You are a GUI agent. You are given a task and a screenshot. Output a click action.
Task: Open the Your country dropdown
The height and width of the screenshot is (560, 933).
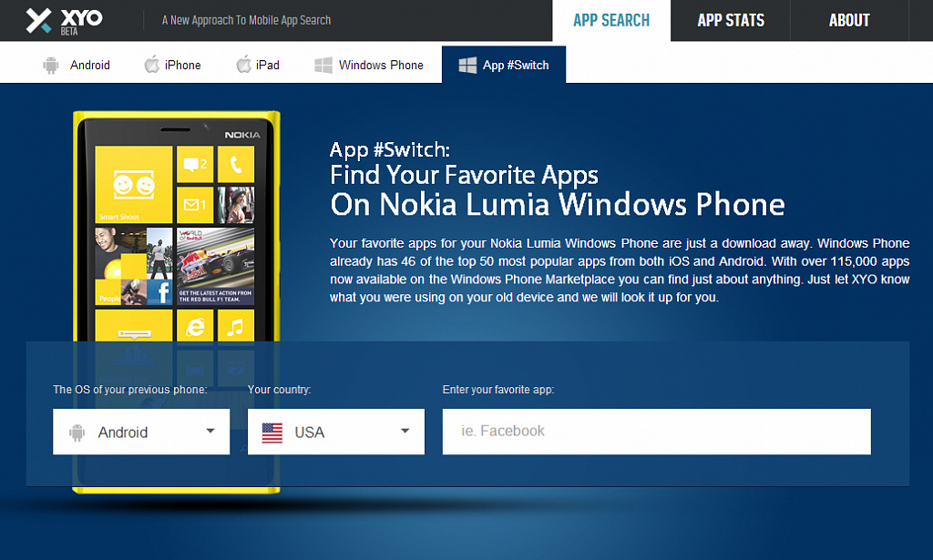[335, 432]
